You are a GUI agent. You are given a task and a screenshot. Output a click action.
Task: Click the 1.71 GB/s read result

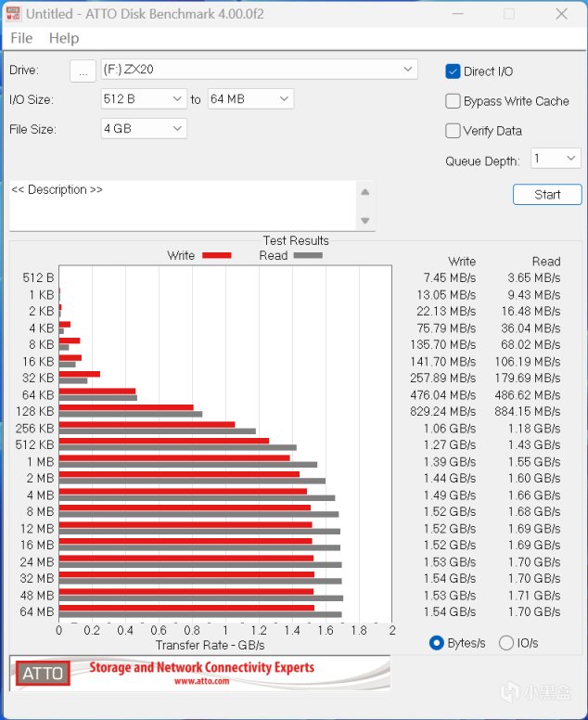534,595
